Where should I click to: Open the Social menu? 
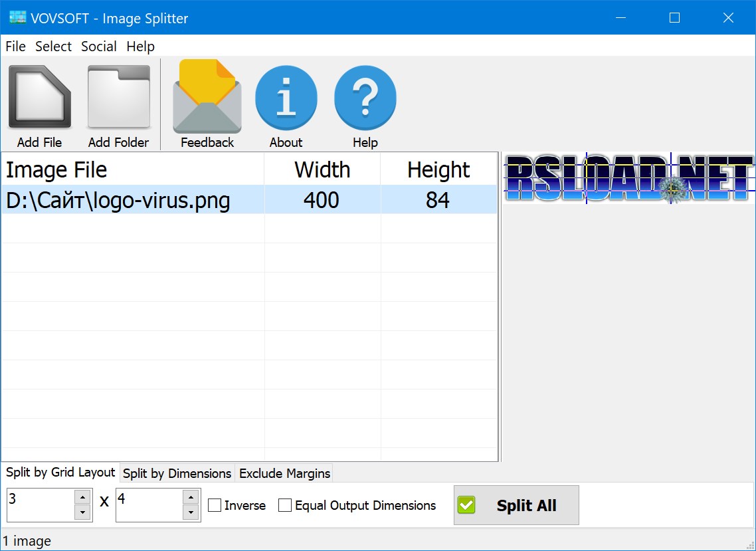pyautogui.click(x=99, y=47)
